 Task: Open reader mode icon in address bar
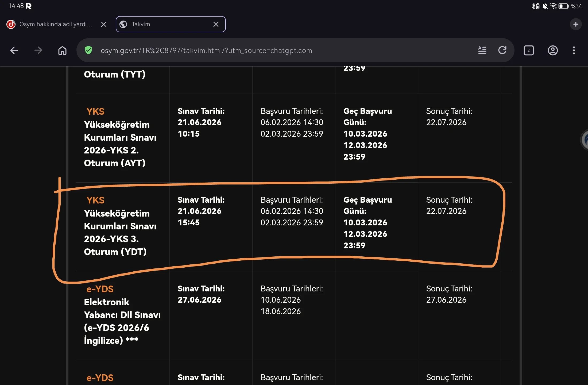(482, 50)
